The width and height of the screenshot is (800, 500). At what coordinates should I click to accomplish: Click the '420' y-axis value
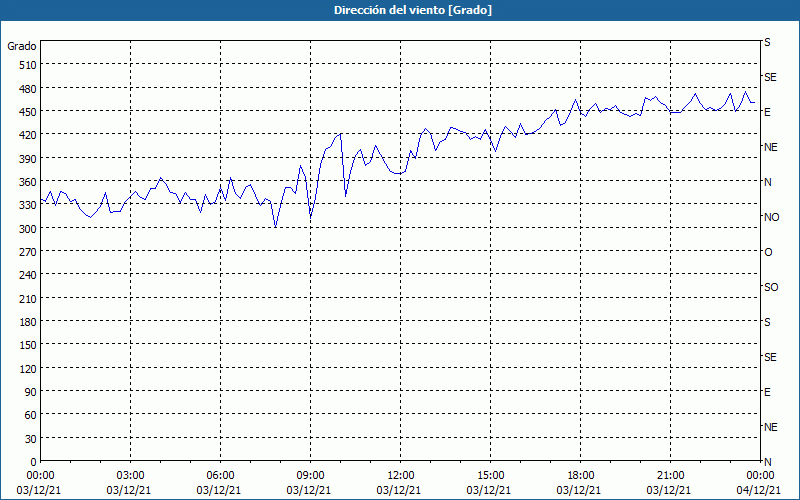pyautogui.click(x=28, y=135)
